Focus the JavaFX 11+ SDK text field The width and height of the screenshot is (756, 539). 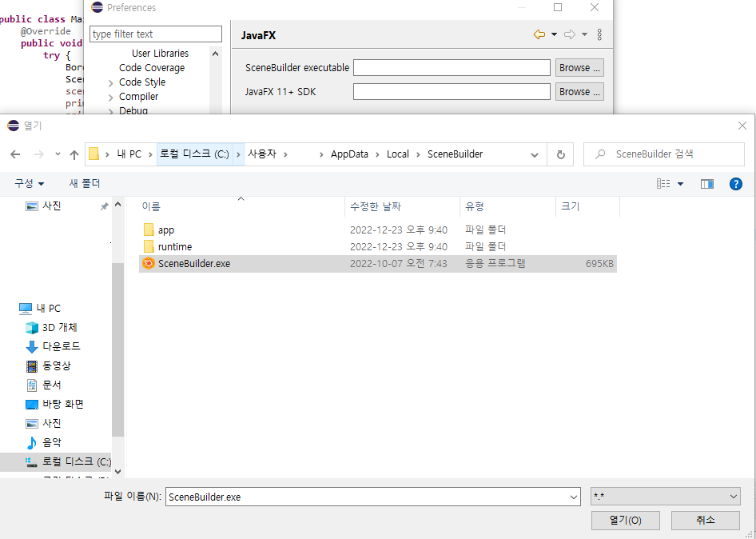point(452,92)
